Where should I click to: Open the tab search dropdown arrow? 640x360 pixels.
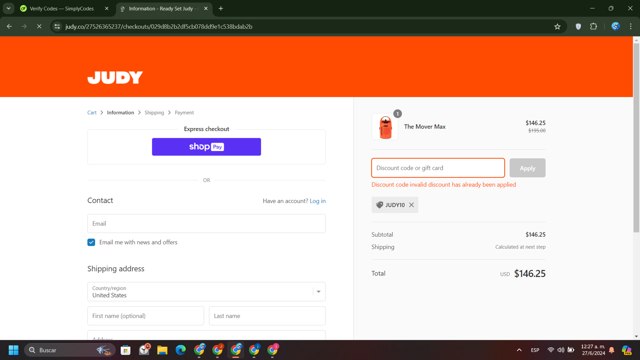pos(8,9)
